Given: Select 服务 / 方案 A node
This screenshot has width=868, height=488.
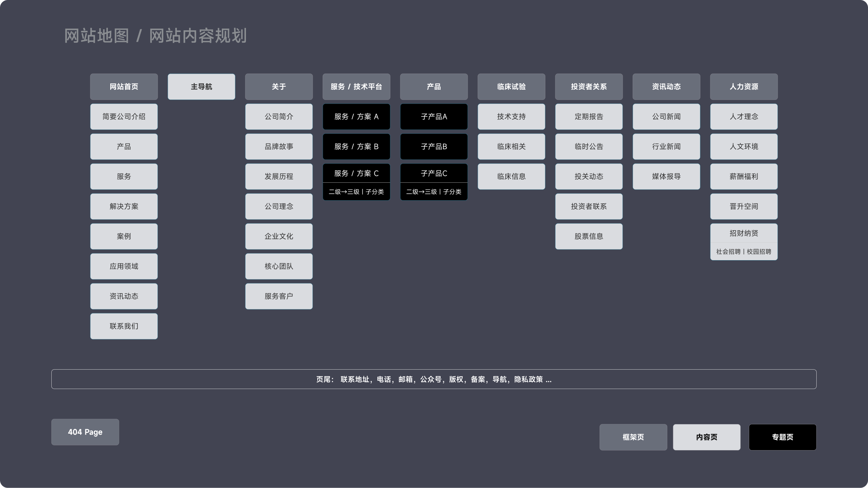Looking at the screenshot, I should point(356,117).
